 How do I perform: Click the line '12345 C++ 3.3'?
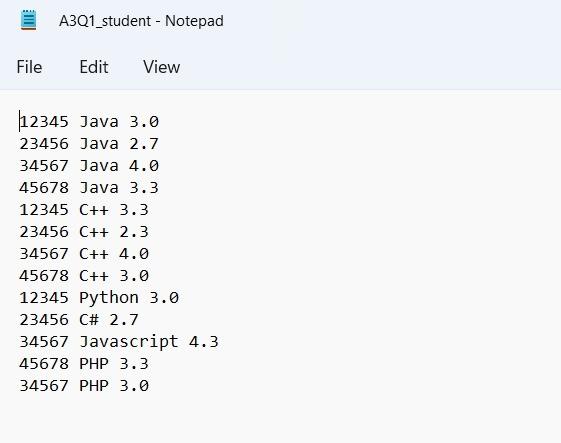point(84,210)
